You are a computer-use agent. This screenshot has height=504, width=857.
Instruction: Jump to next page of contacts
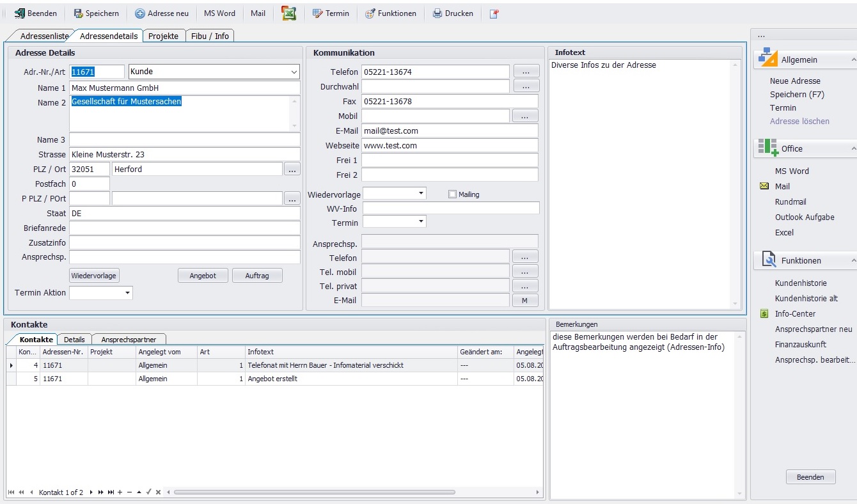pyautogui.click(x=100, y=492)
